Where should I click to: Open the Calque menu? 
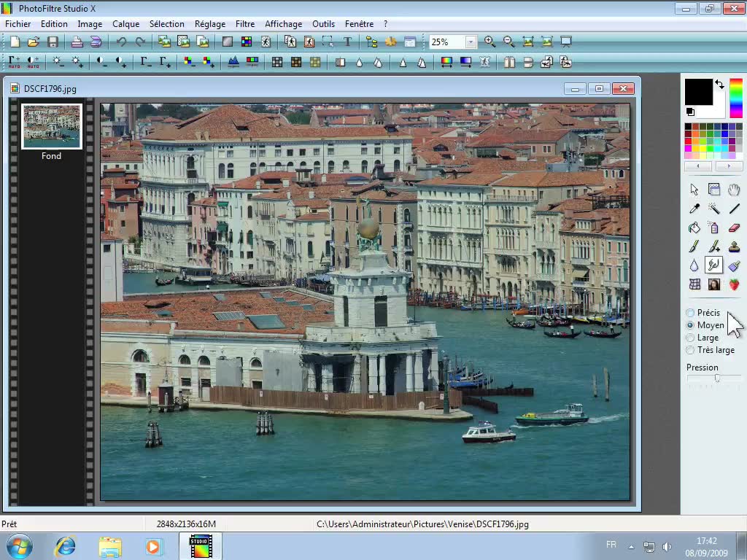coord(125,24)
